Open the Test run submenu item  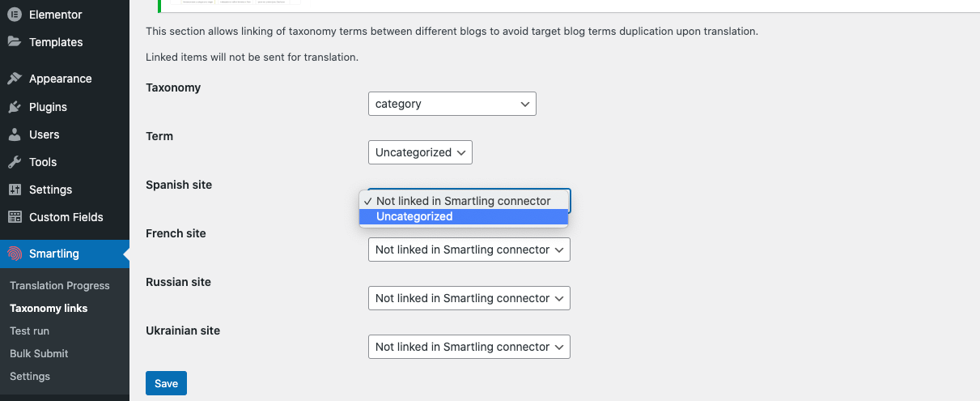point(29,331)
